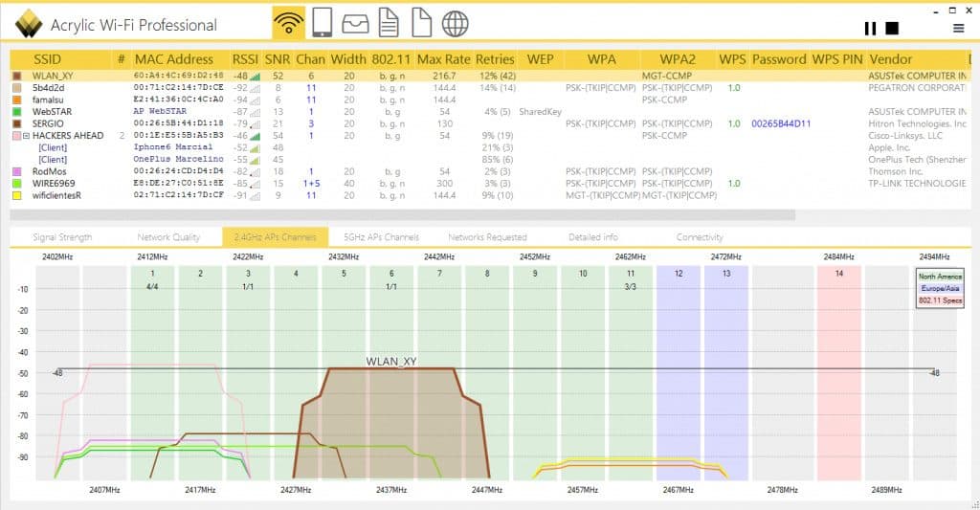Click the SharedKey WEP cell for WebSTAR
This screenshot has width=980, height=510.
pyautogui.click(x=540, y=111)
